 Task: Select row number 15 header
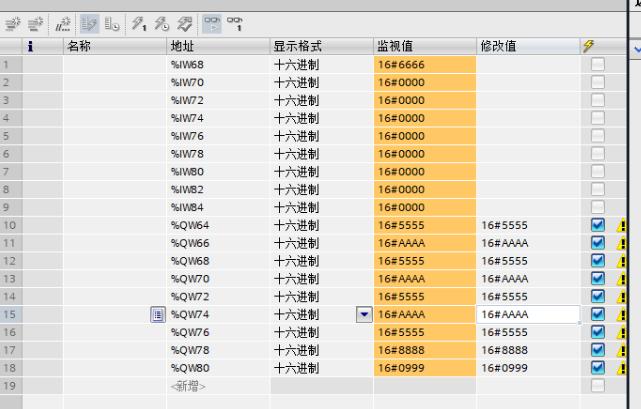11,315
